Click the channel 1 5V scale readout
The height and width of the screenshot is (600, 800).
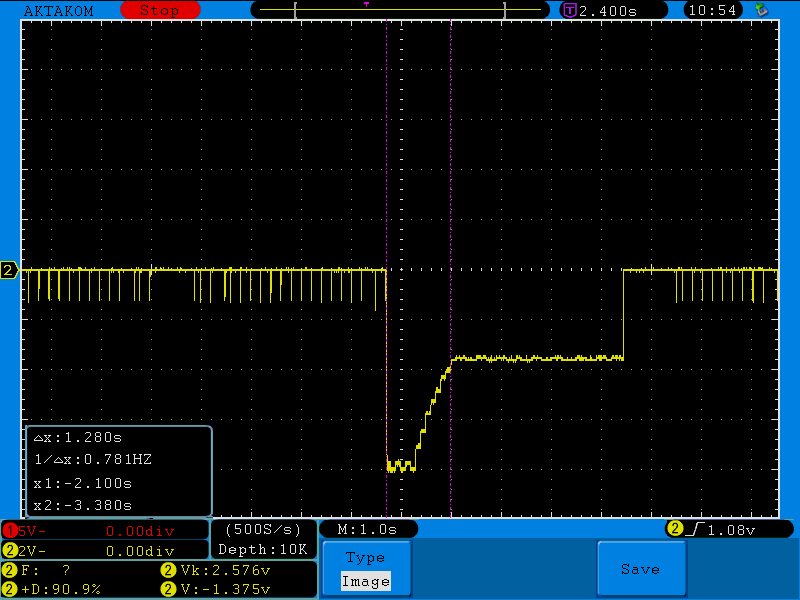point(32,531)
